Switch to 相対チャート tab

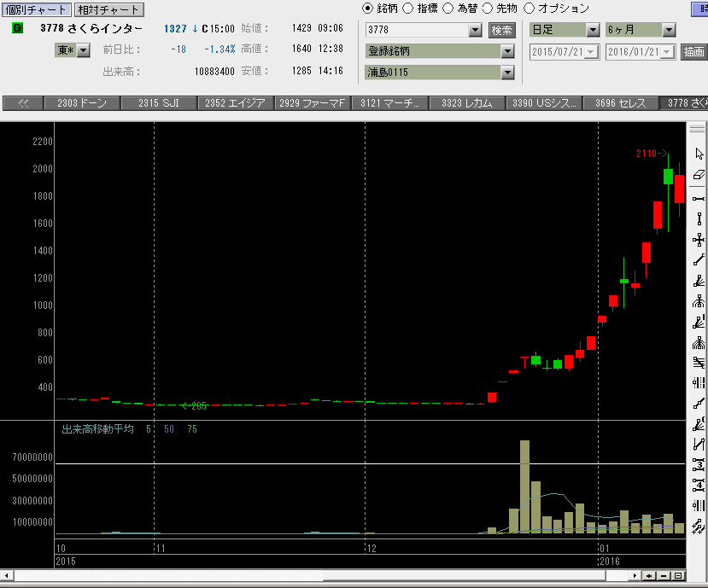tap(108, 9)
